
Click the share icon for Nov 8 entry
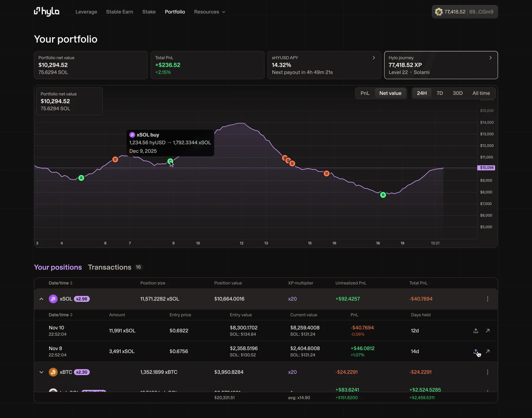coord(476,351)
